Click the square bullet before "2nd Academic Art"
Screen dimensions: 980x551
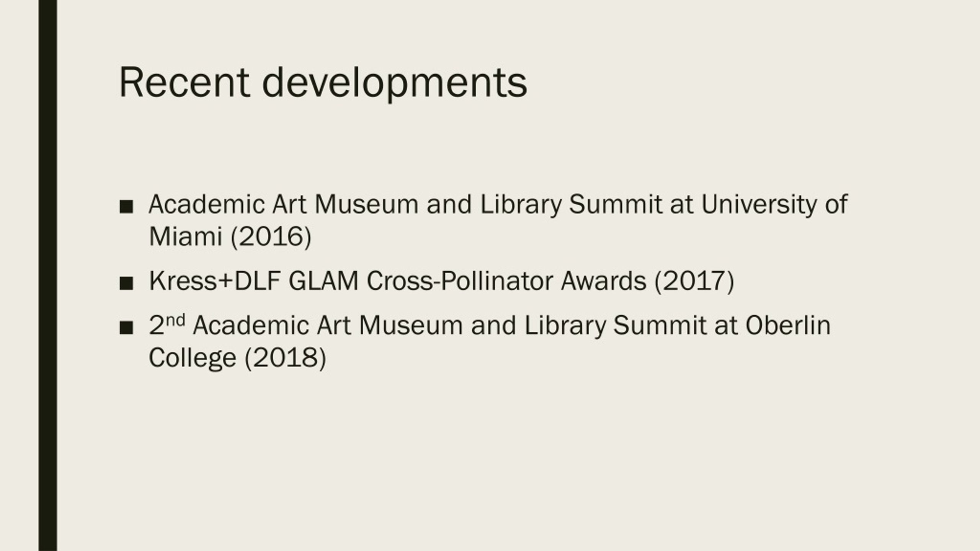(126, 328)
